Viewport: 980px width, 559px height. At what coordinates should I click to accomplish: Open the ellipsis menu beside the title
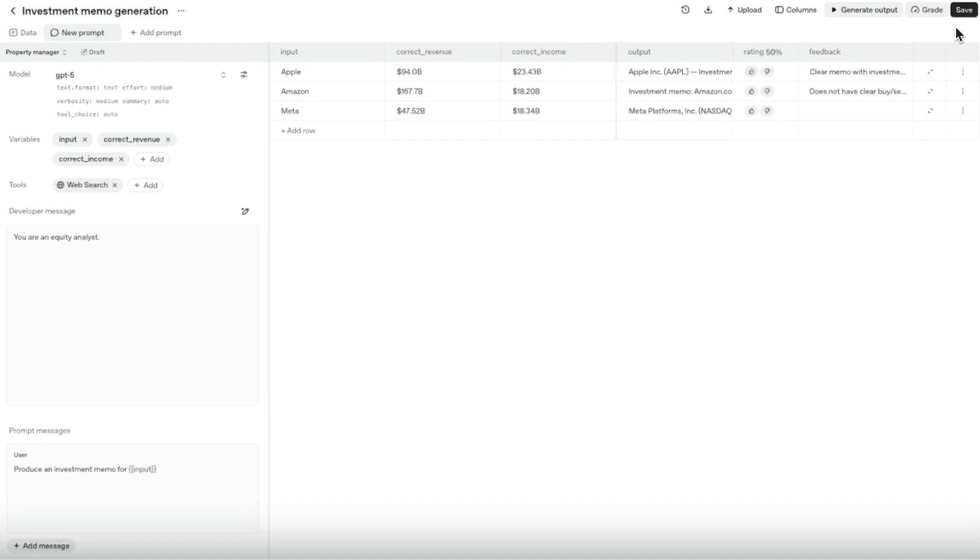(181, 11)
